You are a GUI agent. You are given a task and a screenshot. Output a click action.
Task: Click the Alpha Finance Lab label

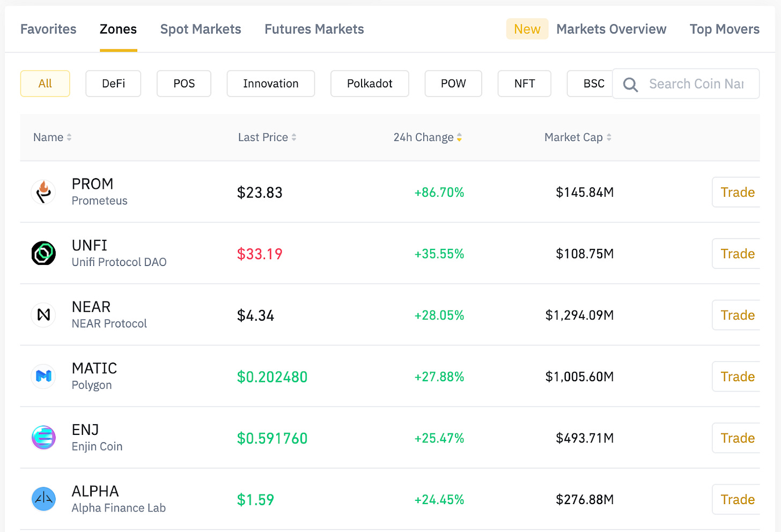[119, 508]
